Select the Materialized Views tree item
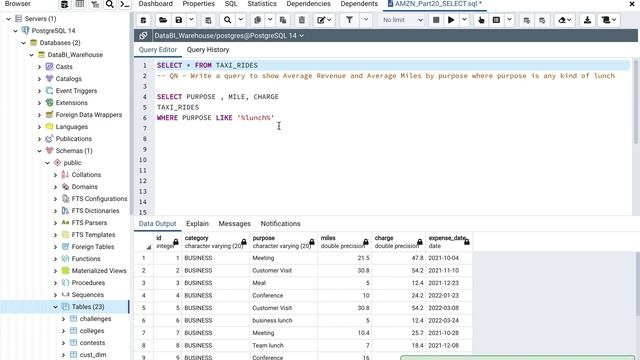The height and width of the screenshot is (360, 640). (99, 271)
